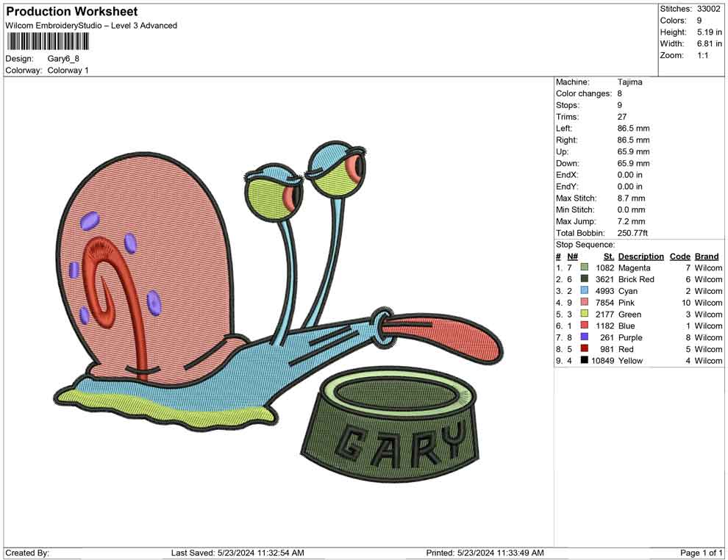Image resolution: width=728 pixels, height=560 pixels.
Task: Click the 'Magenta' description text
Action: [634, 268]
